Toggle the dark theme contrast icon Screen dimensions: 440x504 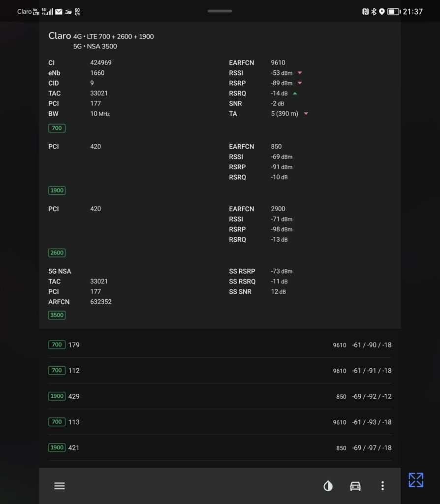pyautogui.click(x=328, y=486)
